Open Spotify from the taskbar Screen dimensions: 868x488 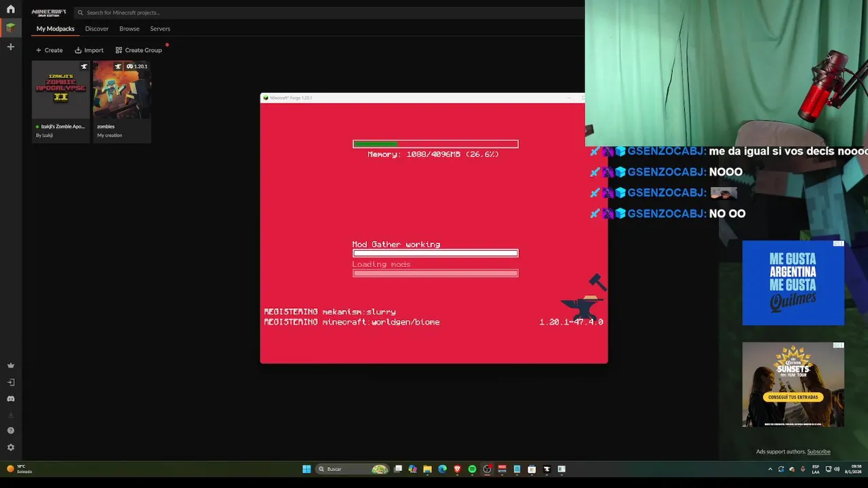pyautogui.click(x=472, y=469)
